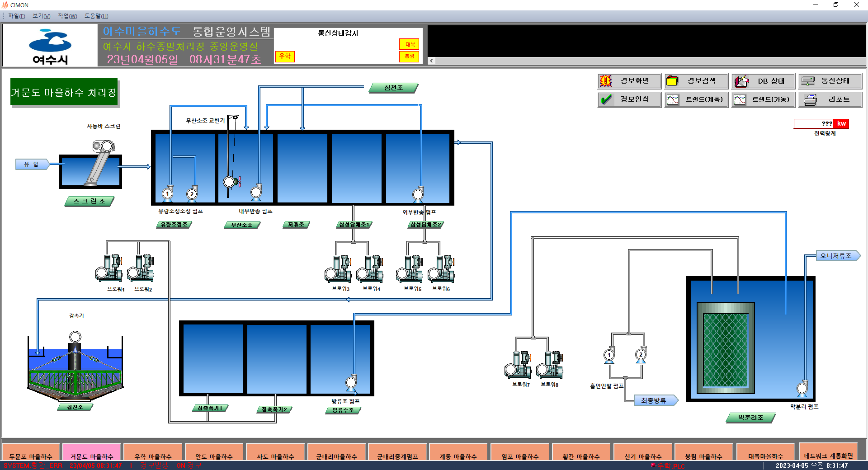Click the horizontal scrollbar left arrow
This screenshot has height=470, width=868.
point(431,61)
